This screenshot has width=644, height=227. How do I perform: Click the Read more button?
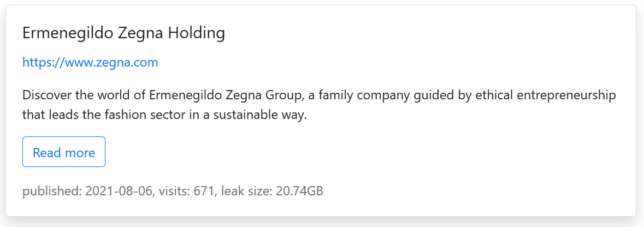pos(64,152)
